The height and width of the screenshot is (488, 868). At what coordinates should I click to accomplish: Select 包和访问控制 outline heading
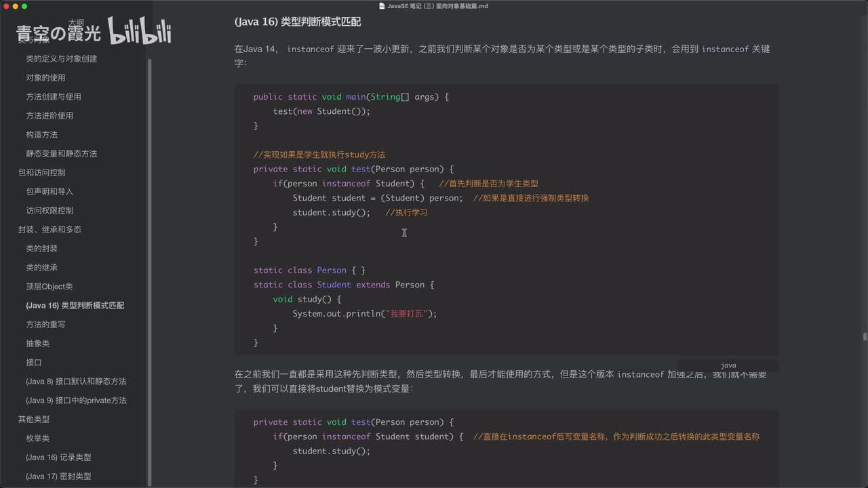42,173
